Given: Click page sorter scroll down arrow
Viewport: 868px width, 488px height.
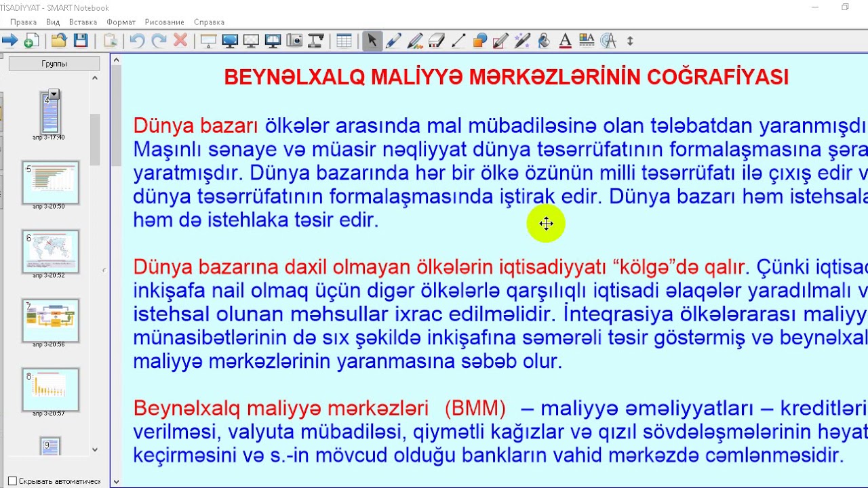Looking at the screenshot, I should click(95, 449).
